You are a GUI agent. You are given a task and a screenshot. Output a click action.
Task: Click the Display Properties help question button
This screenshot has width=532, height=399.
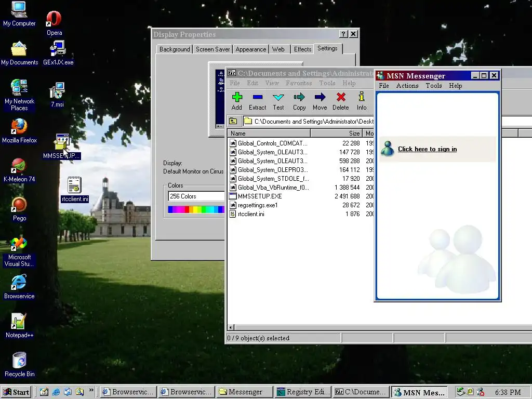(x=343, y=34)
